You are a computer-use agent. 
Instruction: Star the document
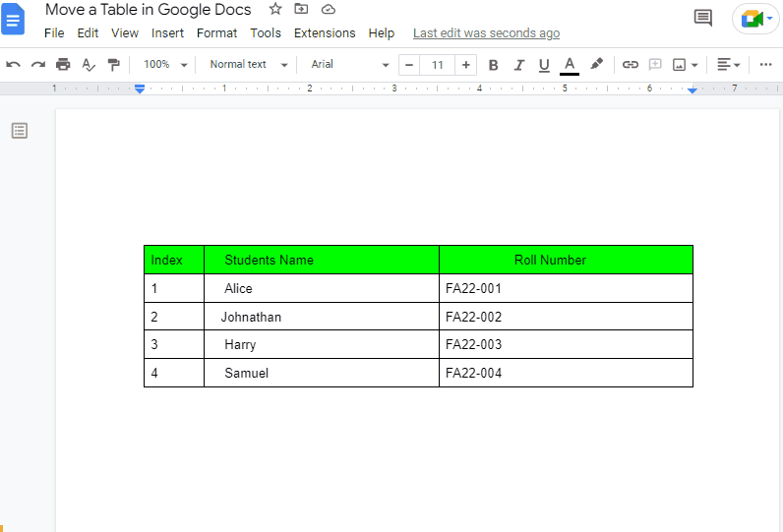[x=275, y=9]
